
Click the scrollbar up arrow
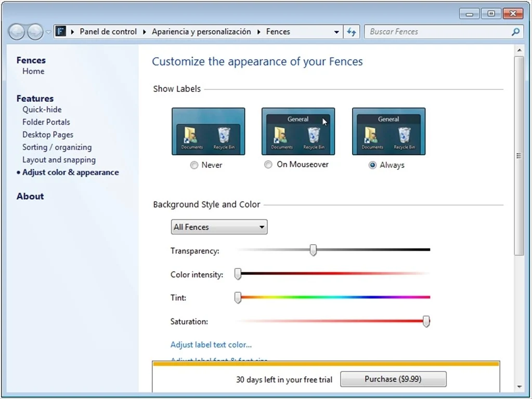pos(519,50)
